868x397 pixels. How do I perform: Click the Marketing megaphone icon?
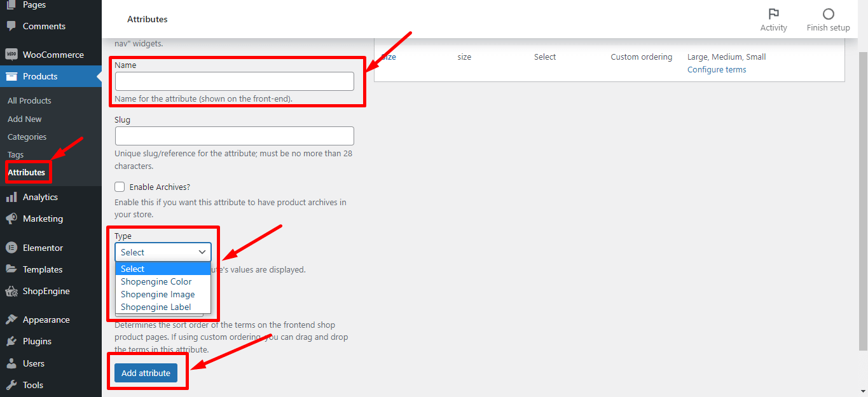pyautogui.click(x=13, y=219)
